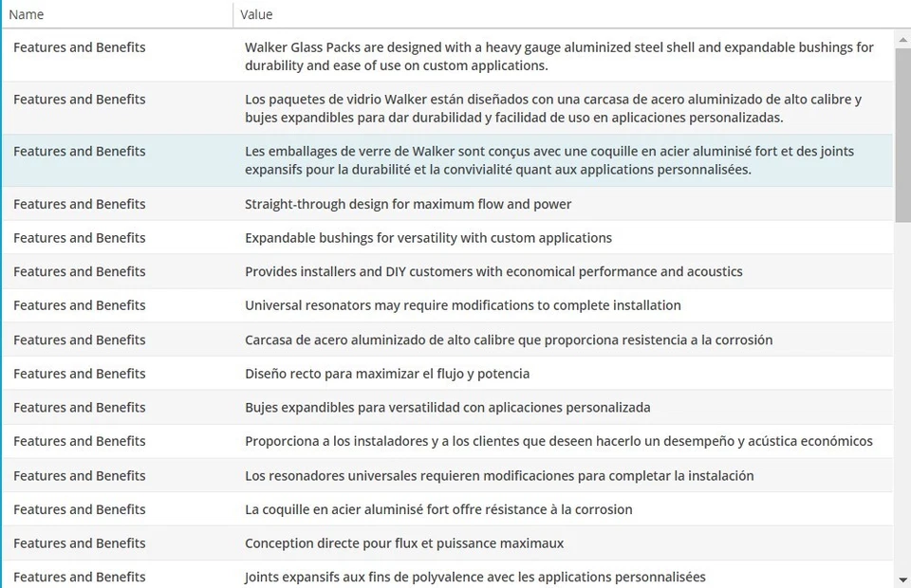Click the scroll down arrow button
Screen dimensions: 911x588
coord(902,579)
